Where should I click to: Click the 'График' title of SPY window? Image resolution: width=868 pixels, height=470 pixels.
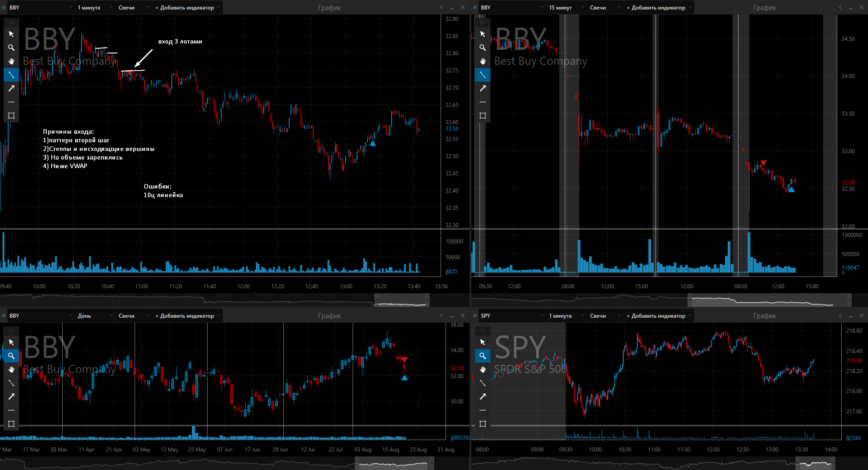pyautogui.click(x=765, y=316)
